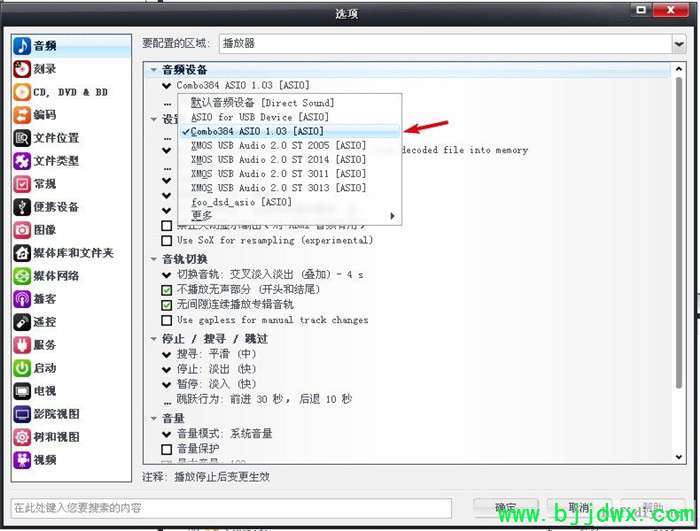
Task: Select the 媒体网络 media network icon
Action: pos(22,276)
